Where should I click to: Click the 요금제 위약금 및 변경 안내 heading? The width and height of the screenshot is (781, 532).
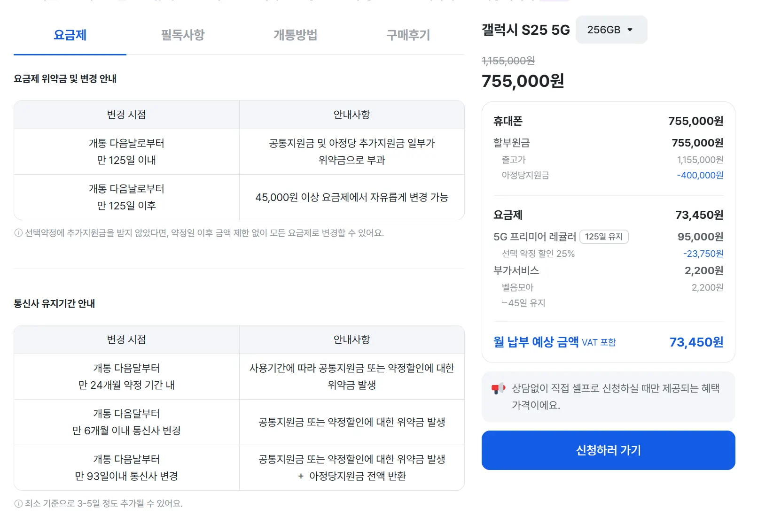65,79
